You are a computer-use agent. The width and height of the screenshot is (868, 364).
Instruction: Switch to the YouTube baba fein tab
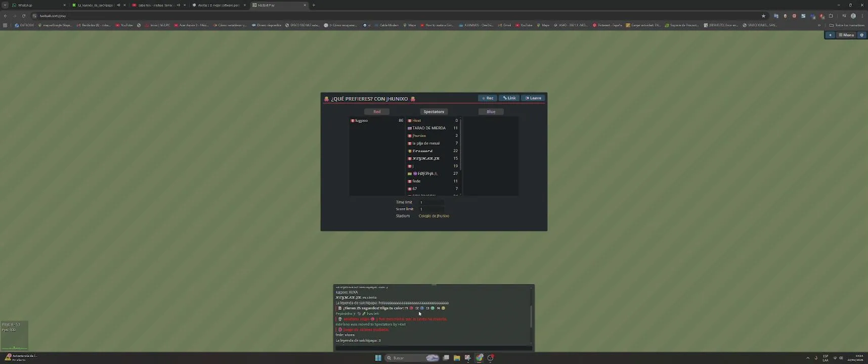(158, 5)
